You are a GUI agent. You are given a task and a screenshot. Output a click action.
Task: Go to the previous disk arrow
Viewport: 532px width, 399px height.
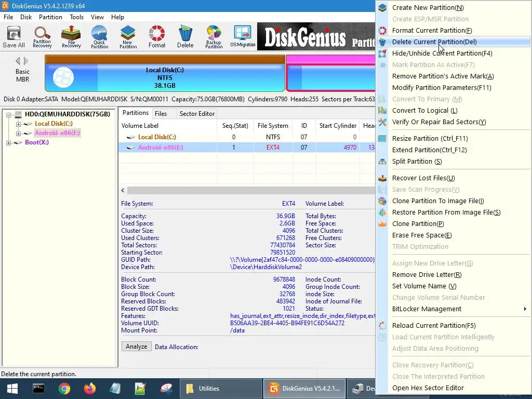pos(18,61)
